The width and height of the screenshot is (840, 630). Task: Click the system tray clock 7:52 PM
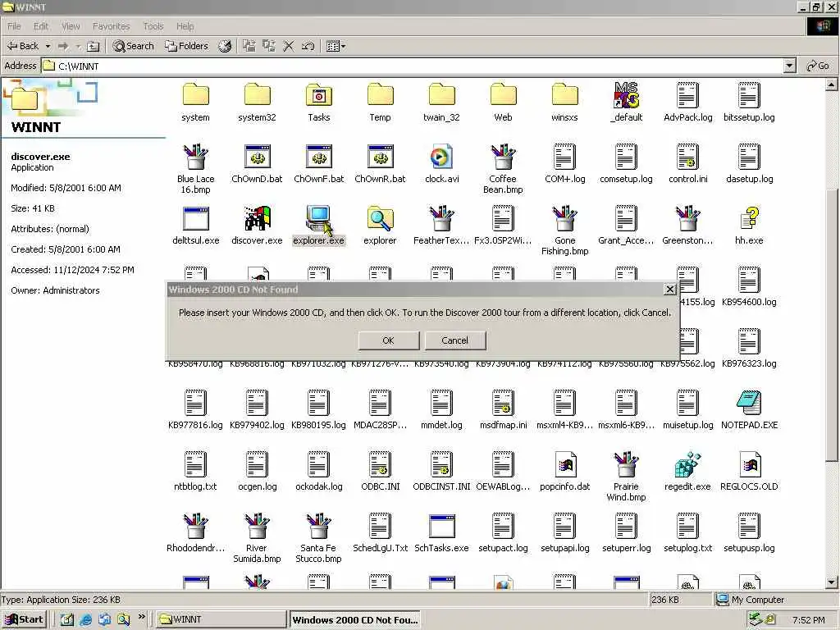click(808, 620)
